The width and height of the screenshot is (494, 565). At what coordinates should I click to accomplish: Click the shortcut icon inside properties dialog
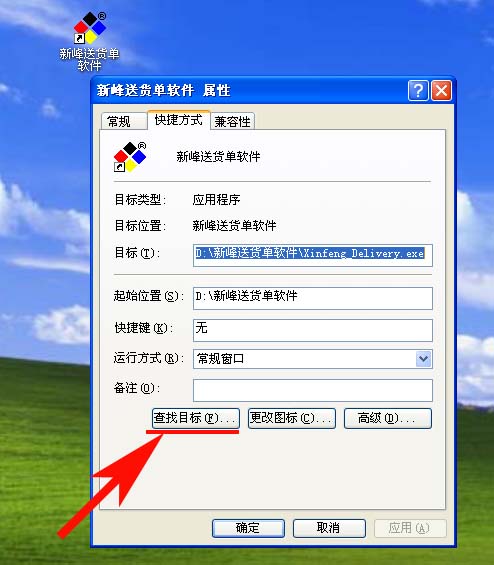click(x=130, y=157)
